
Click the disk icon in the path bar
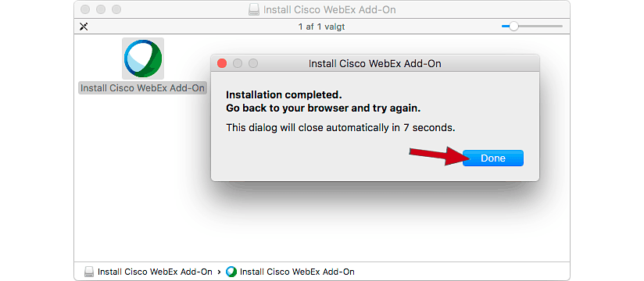[89, 272]
